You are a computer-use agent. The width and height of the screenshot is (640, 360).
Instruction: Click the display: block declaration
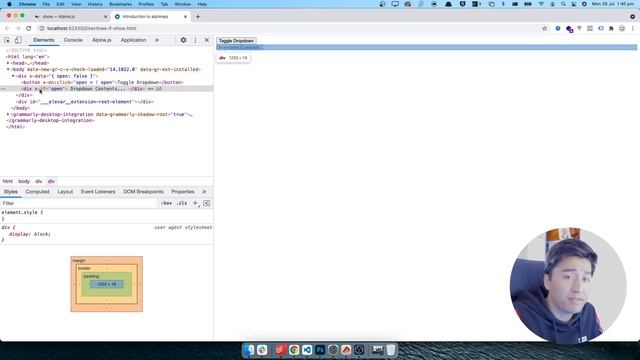coord(30,234)
